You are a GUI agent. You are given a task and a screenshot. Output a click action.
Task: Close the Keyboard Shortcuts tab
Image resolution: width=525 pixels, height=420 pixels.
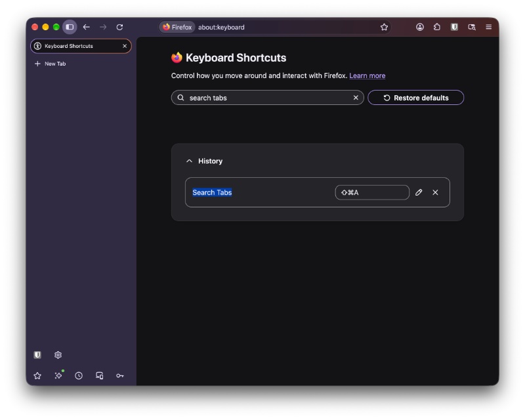[x=125, y=46]
